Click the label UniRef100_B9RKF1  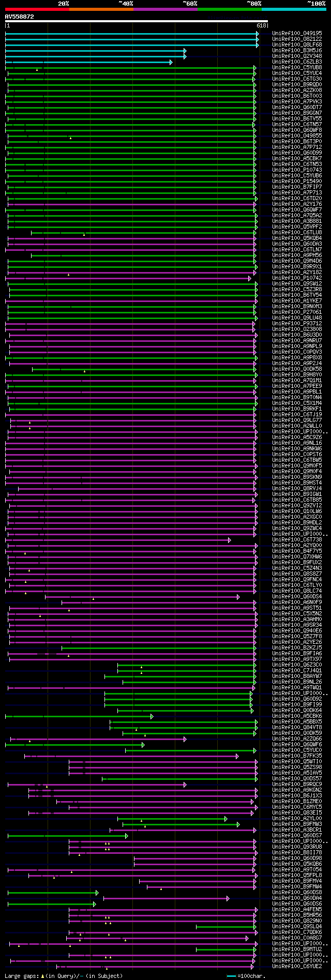click(297, 409)
